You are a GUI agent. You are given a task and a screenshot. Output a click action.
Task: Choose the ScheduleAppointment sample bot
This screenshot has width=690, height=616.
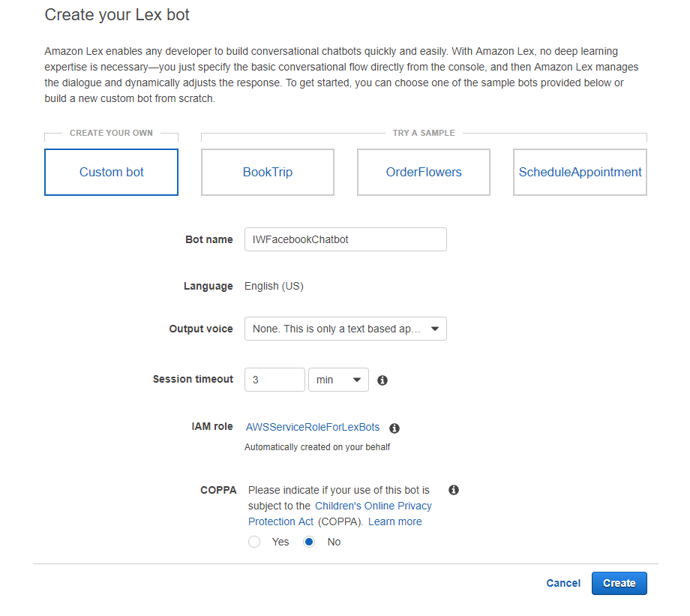point(580,172)
